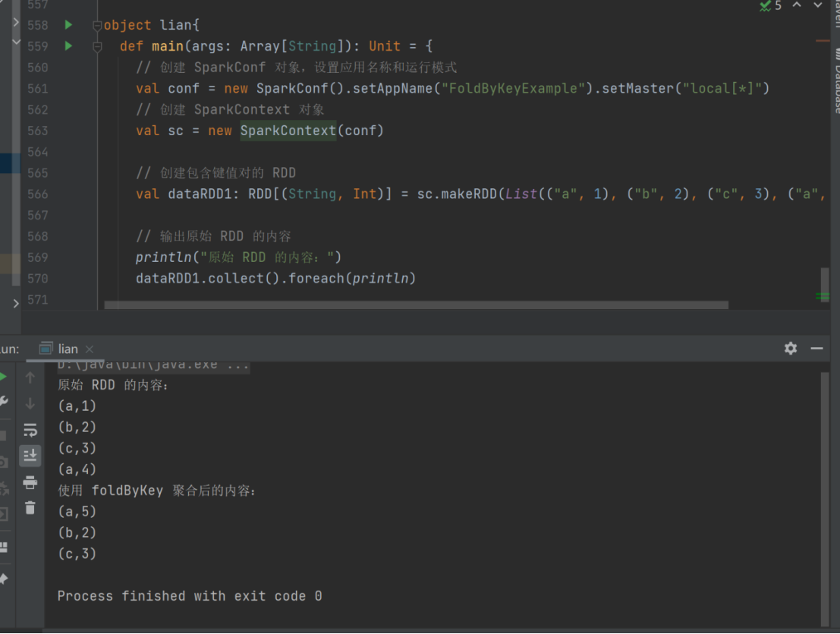The height and width of the screenshot is (634, 840).
Task: Click console output line (a,4)
Action: [x=77, y=469]
